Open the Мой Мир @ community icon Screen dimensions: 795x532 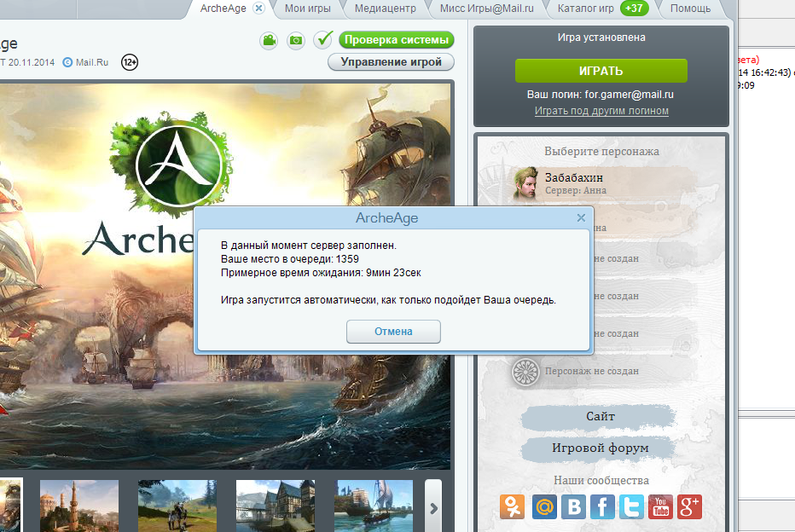(x=544, y=506)
